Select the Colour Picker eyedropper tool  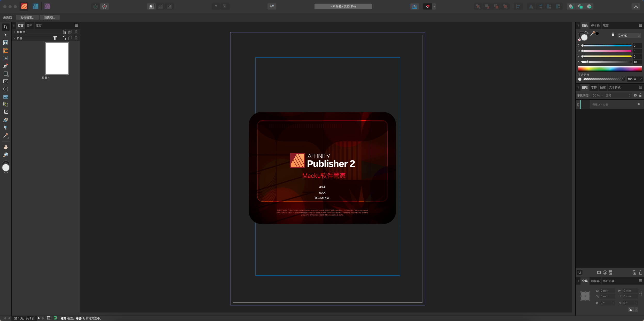(x=6, y=135)
